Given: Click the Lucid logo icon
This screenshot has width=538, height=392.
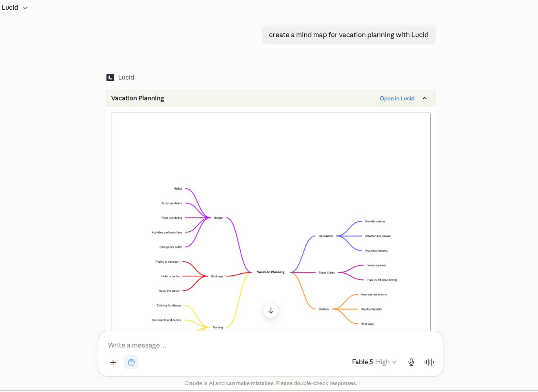Looking at the screenshot, I should pyautogui.click(x=110, y=78).
